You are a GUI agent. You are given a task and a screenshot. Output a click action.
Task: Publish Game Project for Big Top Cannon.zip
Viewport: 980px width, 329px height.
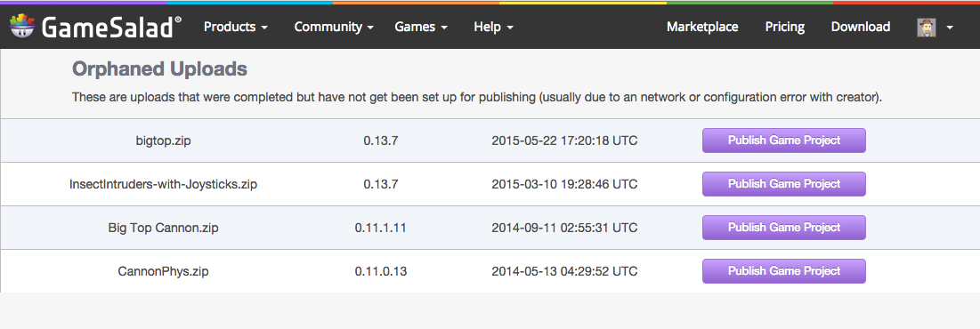[x=784, y=228]
